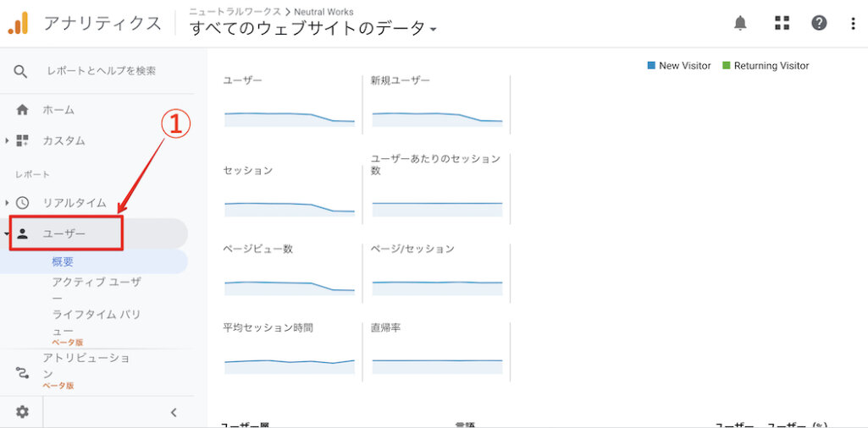Image resolution: width=868 pixels, height=428 pixels.
Task: Click the search reports and help field
Action: [102, 71]
